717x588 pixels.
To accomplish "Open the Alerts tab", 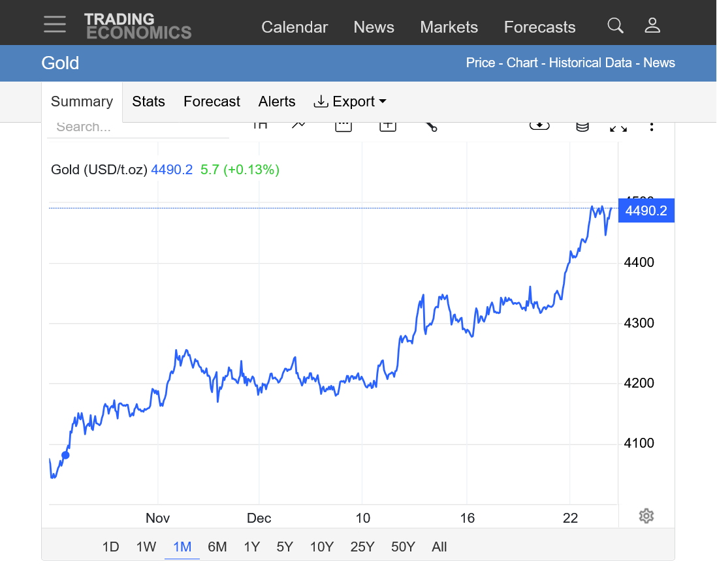I will coord(277,102).
